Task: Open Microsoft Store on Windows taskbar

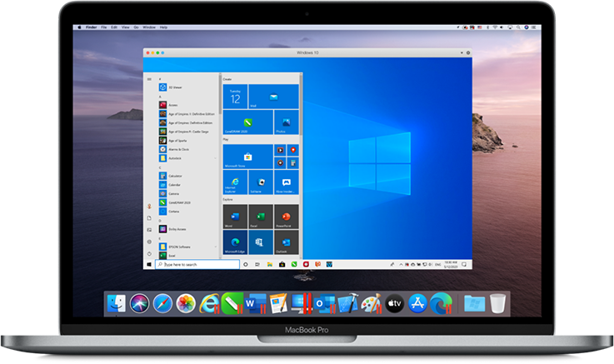Action: click(x=282, y=265)
